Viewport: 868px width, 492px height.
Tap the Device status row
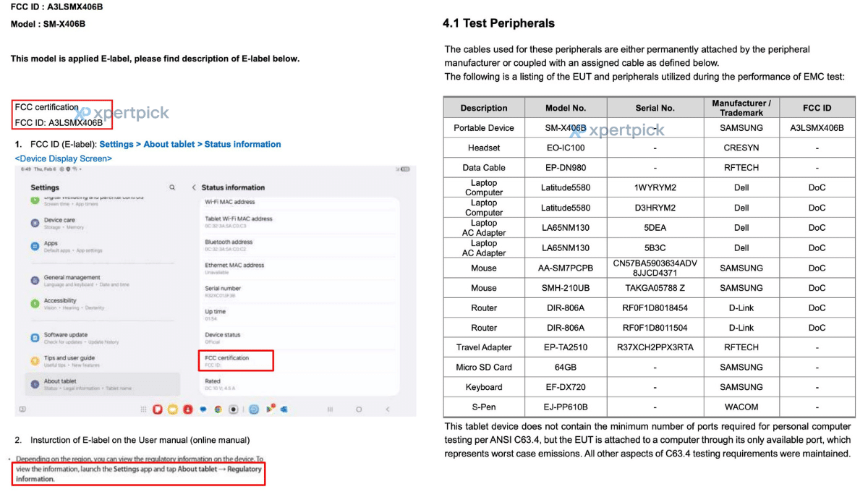(300, 338)
